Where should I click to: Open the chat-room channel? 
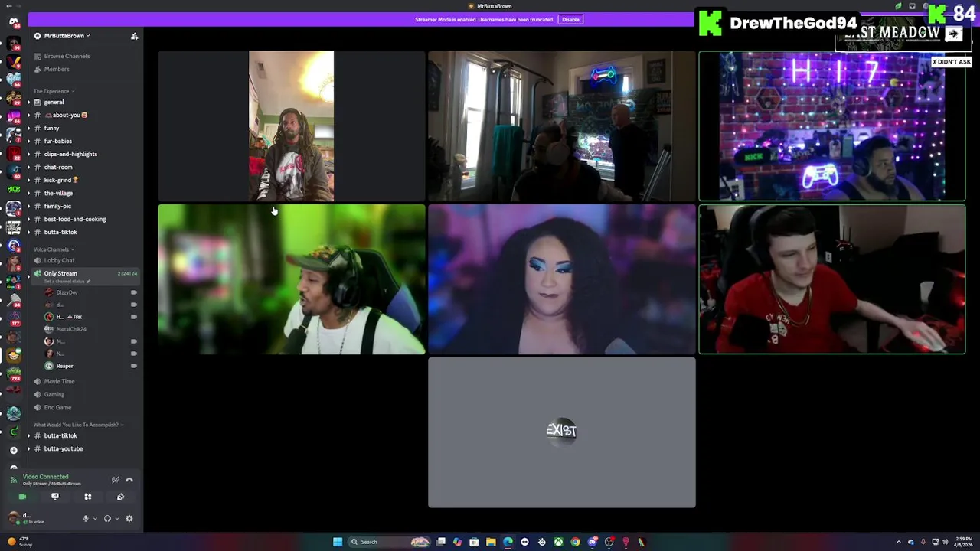tap(58, 167)
